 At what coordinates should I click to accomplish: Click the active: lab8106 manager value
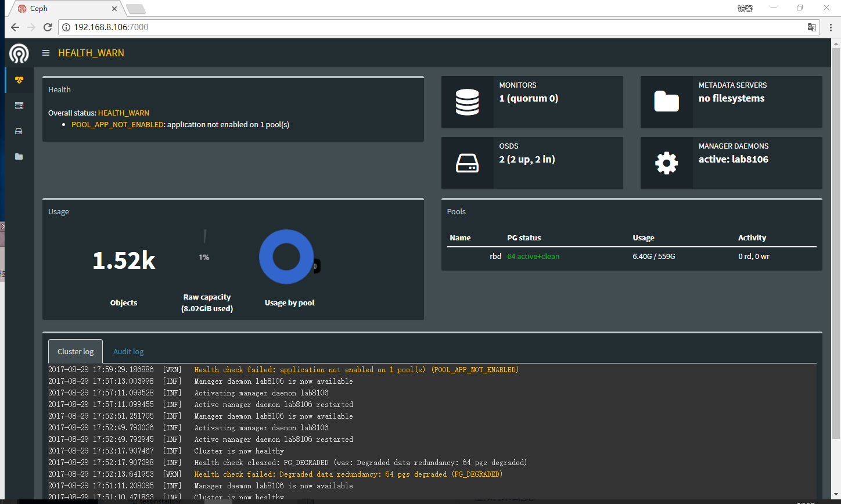pos(733,160)
